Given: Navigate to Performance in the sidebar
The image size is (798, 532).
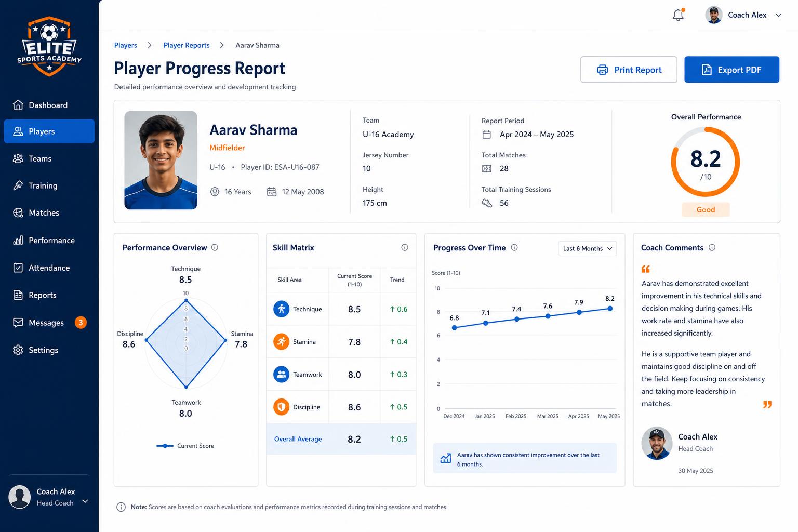Looking at the screenshot, I should tap(49, 240).
